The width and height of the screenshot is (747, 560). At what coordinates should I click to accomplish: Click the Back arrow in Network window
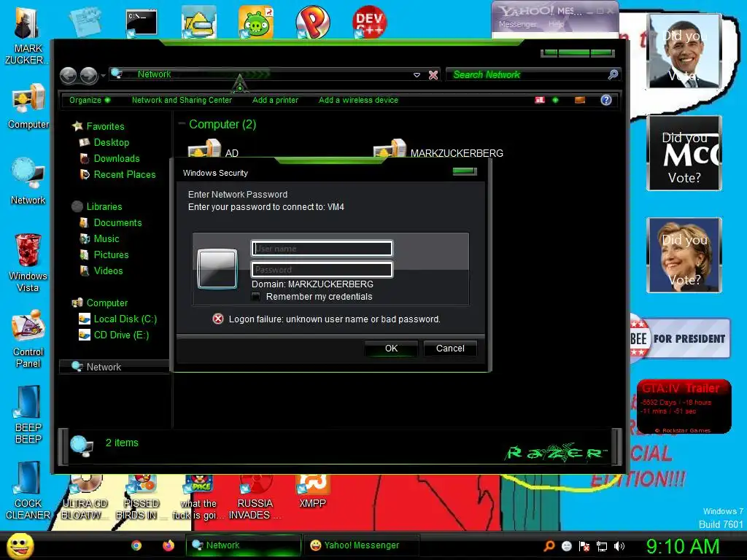(x=68, y=75)
